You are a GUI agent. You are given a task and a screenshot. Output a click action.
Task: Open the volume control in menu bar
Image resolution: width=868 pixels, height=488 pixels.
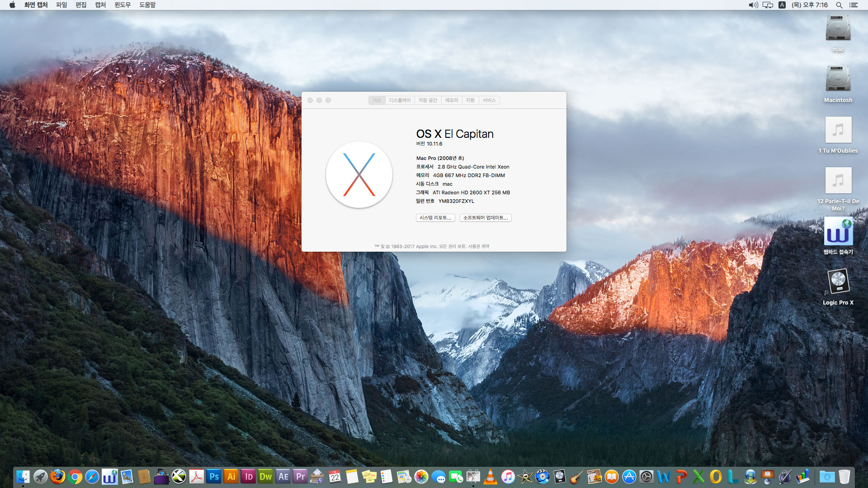coord(753,5)
